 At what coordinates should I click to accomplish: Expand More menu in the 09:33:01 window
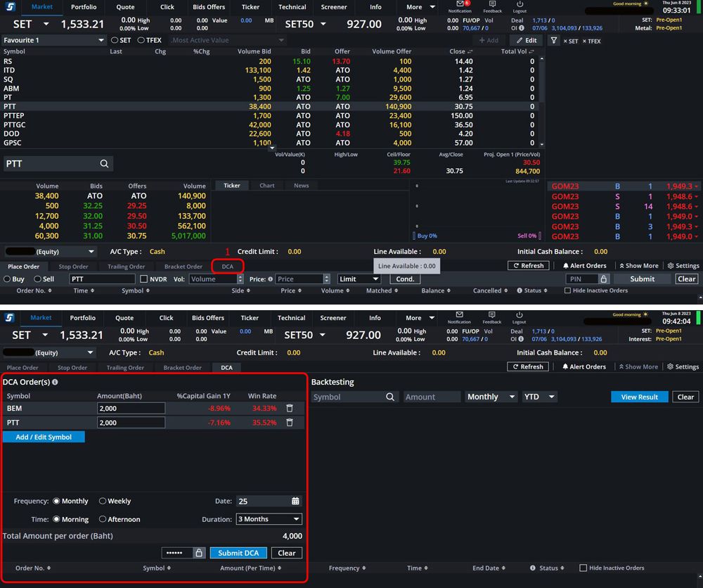point(420,7)
